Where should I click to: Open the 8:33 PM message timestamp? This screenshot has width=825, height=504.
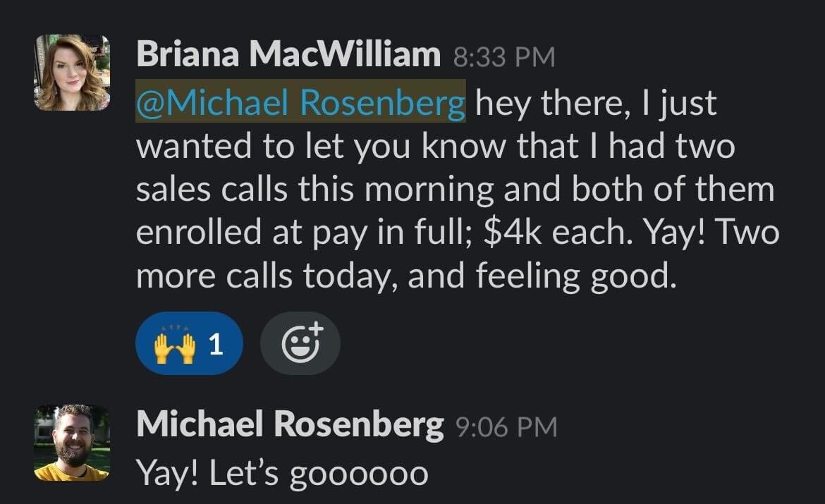[x=504, y=57]
